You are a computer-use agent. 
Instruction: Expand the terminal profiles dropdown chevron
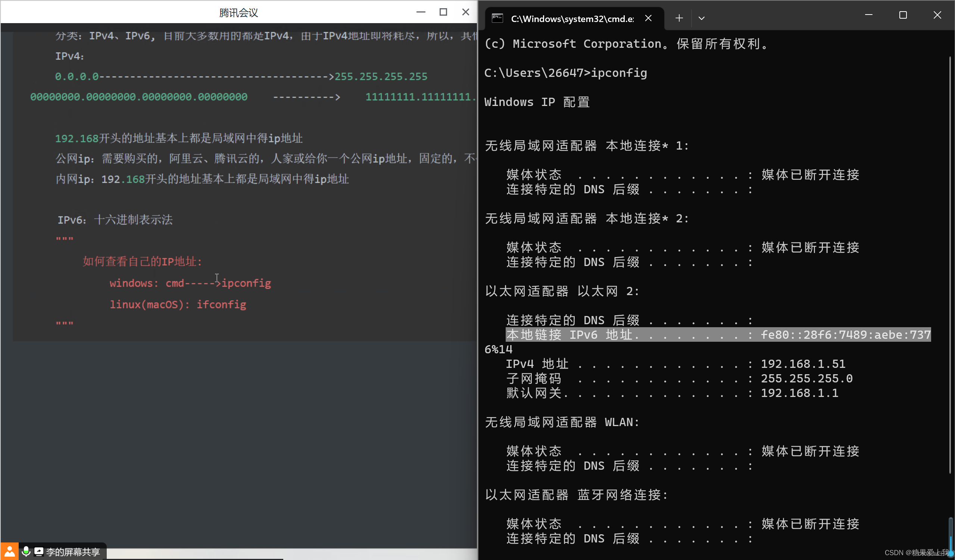[x=702, y=18]
